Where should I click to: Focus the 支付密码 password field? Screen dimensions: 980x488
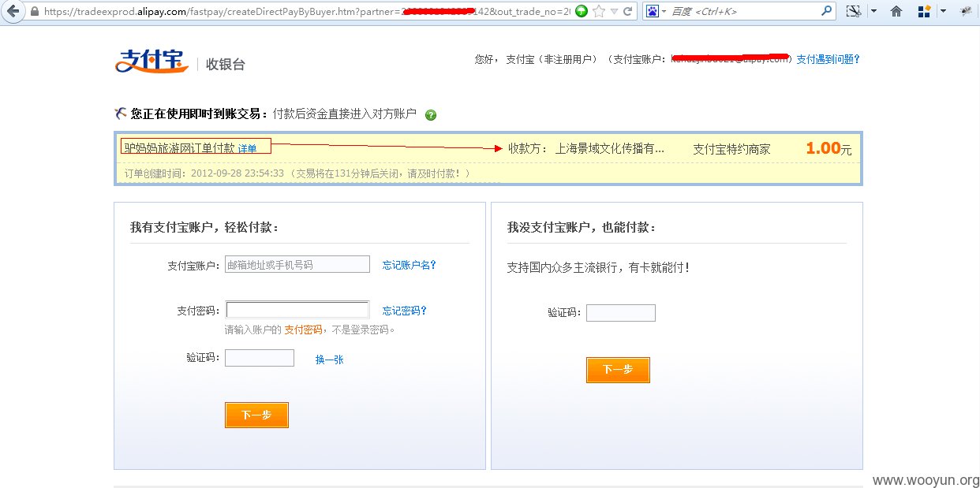(x=297, y=310)
